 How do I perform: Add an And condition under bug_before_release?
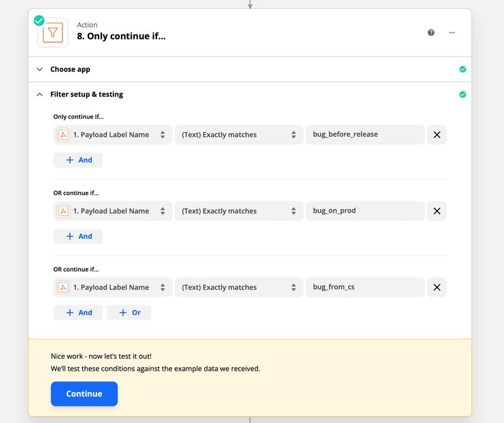(x=78, y=160)
